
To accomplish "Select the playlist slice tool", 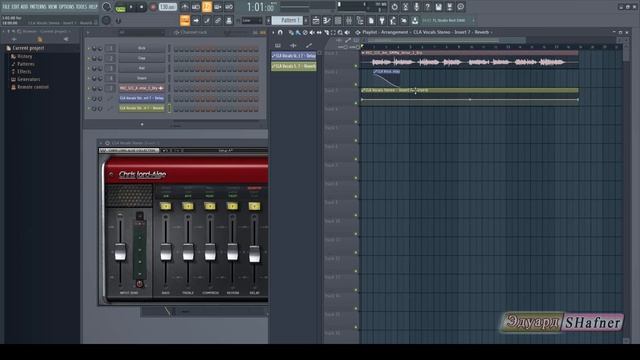I will [327, 32].
